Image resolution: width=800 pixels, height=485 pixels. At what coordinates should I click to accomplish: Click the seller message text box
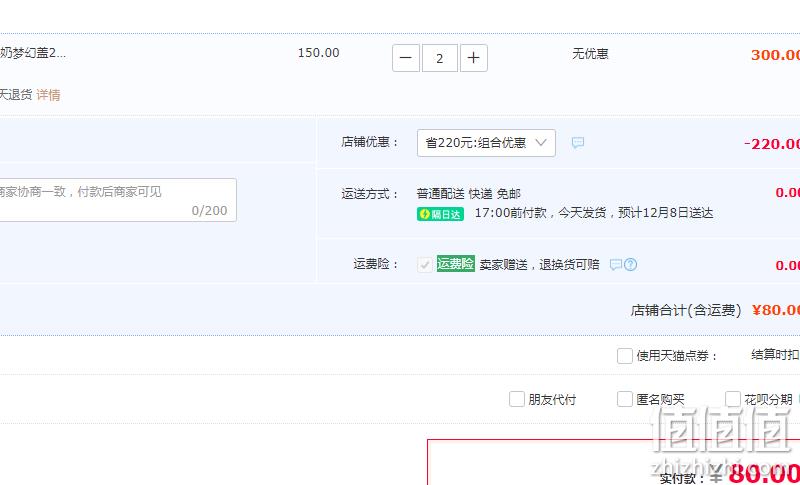(x=116, y=200)
